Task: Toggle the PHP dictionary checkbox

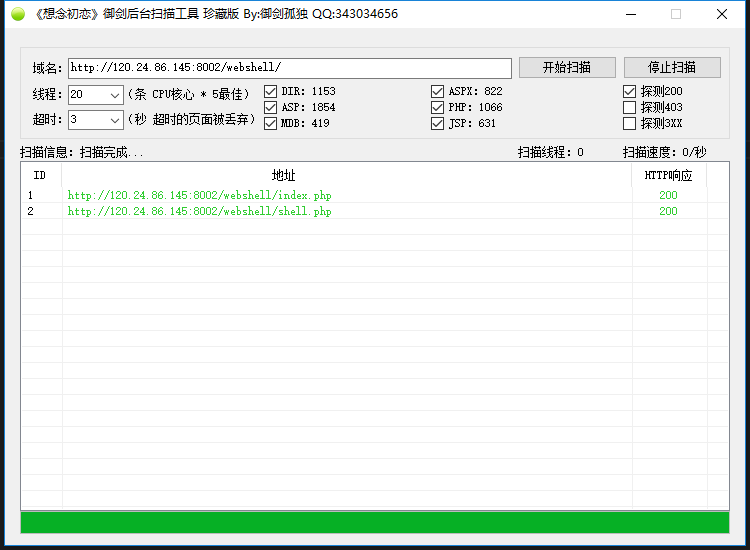Action: click(438, 107)
